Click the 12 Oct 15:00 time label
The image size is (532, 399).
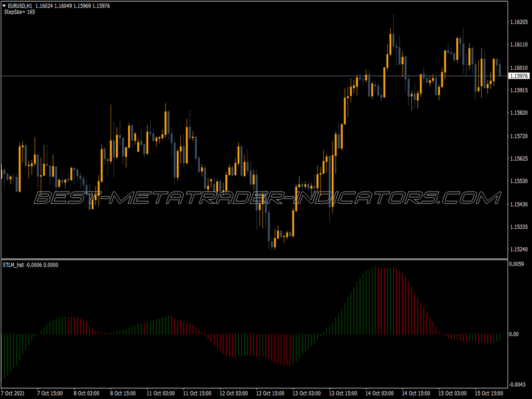(x=270, y=393)
